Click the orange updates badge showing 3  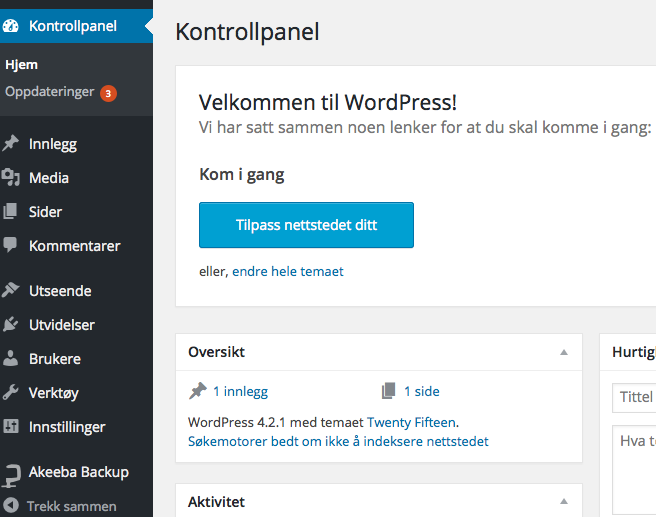[108, 93]
